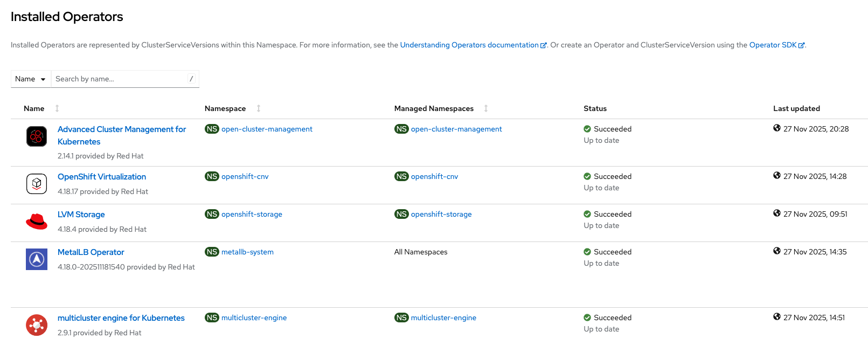Open LVM Storage operator details
The height and width of the screenshot is (345, 868).
81,215
